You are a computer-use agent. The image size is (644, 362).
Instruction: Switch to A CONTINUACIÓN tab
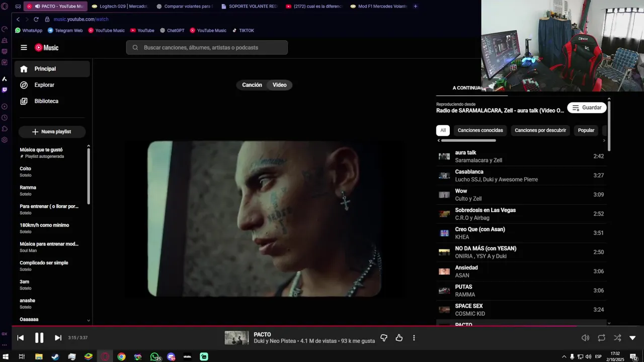click(x=468, y=88)
